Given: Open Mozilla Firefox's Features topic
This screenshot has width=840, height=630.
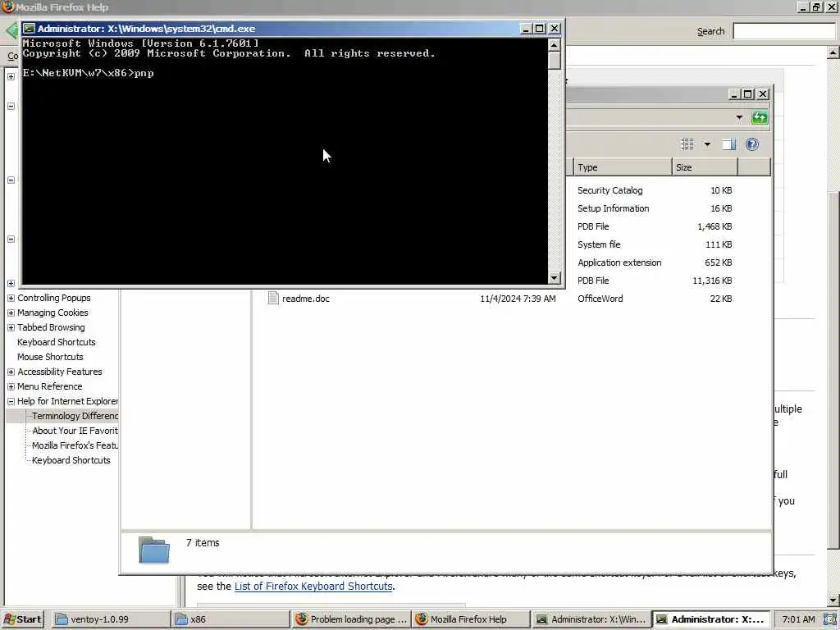Looking at the screenshot, I should (x=75, y=445).
